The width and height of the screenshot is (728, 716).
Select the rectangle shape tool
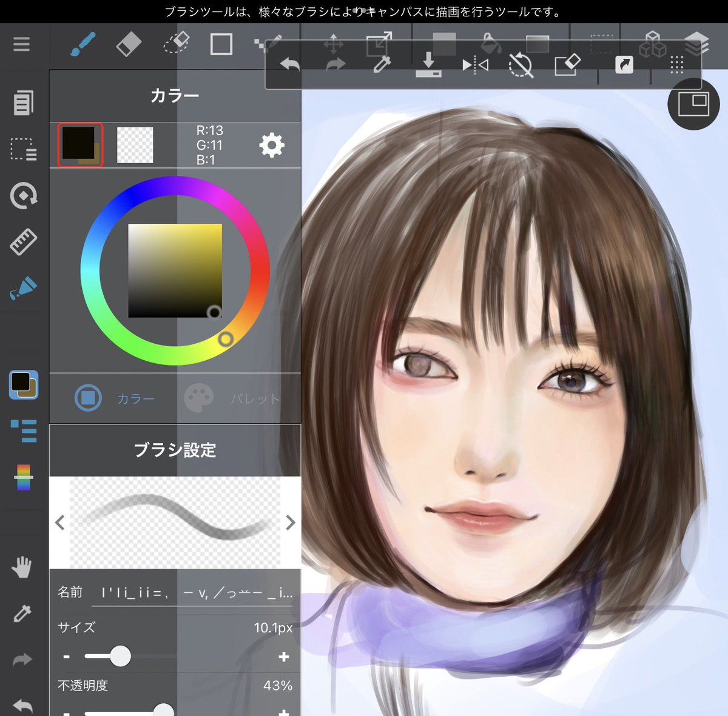click(x=221, y=44)
